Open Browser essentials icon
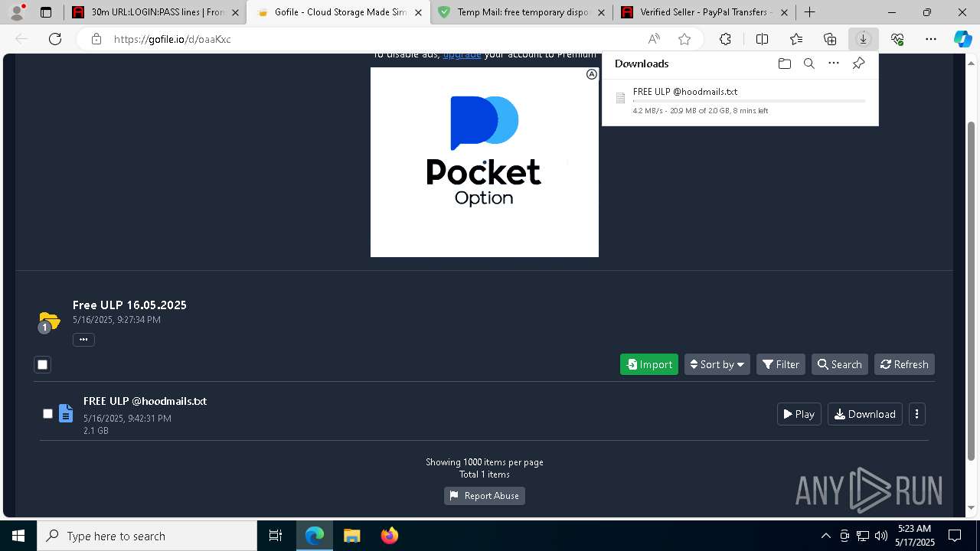 point(897,39)
